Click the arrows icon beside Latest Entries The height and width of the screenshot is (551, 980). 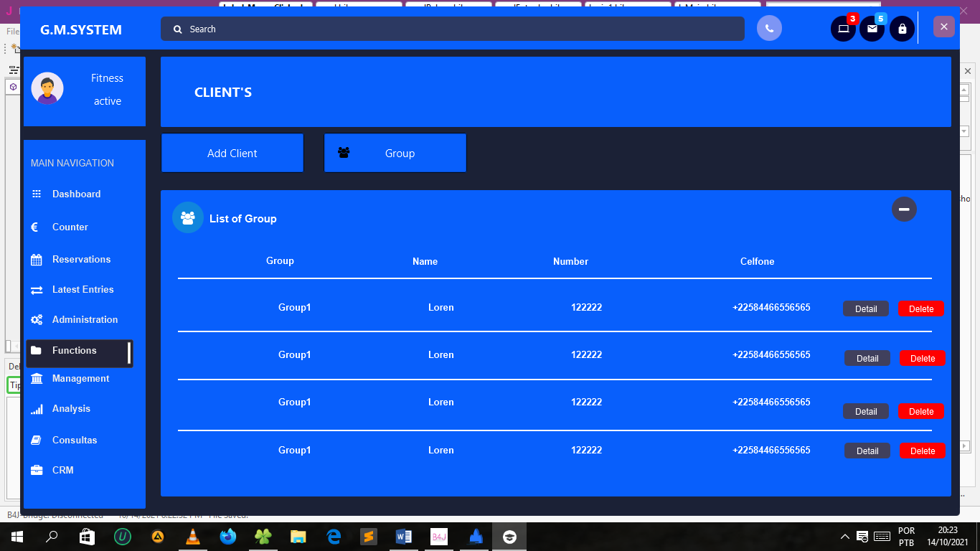[x=37, y=290]
